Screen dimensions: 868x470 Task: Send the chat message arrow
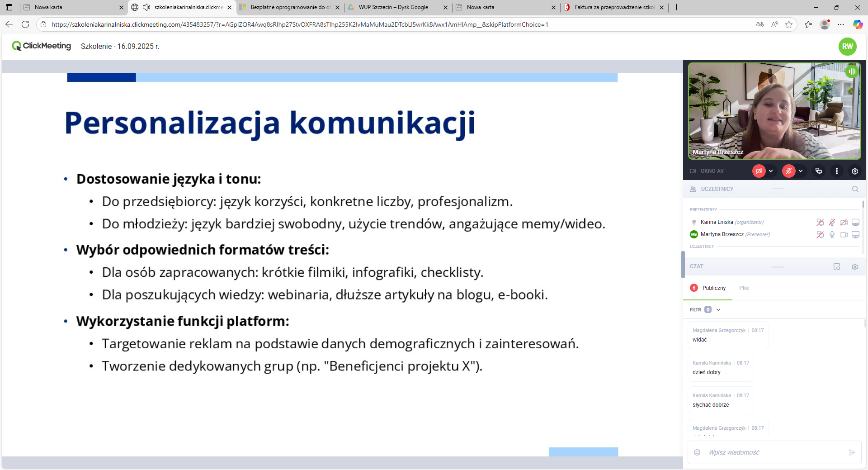[x=852, y=452]
